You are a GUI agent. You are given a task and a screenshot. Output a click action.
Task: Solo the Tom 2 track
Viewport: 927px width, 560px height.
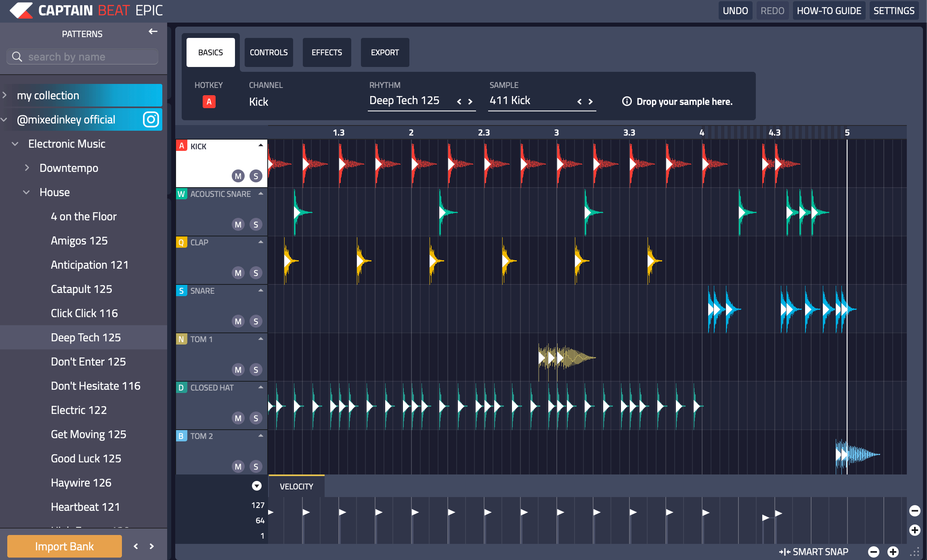[x=256, y=466]
